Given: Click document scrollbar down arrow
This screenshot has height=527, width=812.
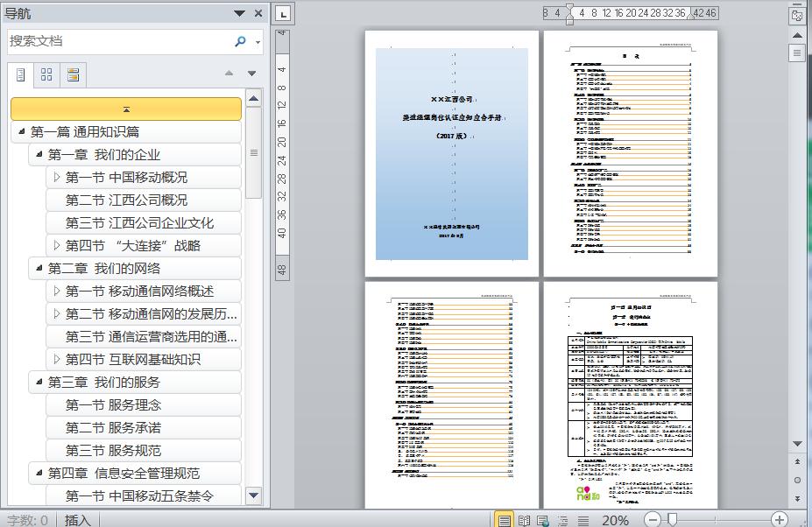Looking at the screenshot, I should click(x=797, y=444).
